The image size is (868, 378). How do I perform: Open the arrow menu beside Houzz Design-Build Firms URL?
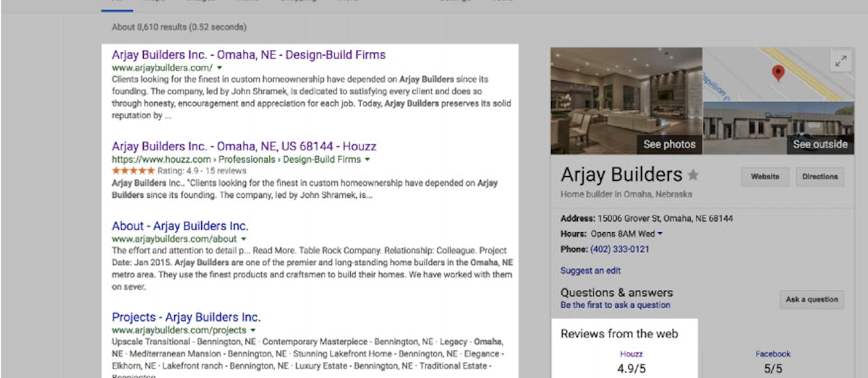click(367, 159)
